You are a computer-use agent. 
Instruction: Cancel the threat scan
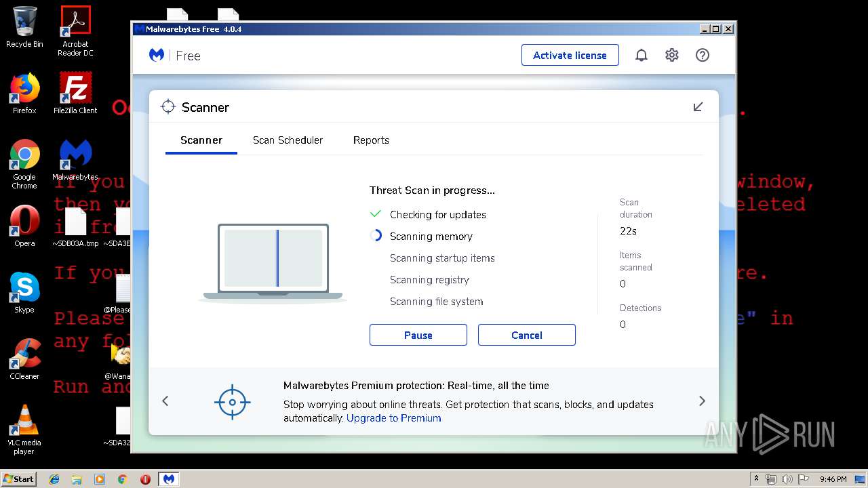point(527,335)
